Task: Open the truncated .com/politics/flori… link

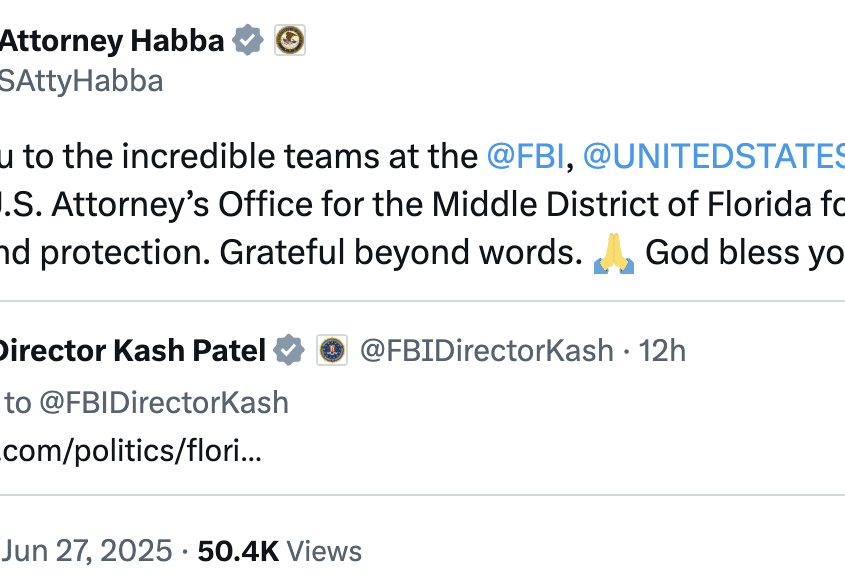Action: click(131, 451)
